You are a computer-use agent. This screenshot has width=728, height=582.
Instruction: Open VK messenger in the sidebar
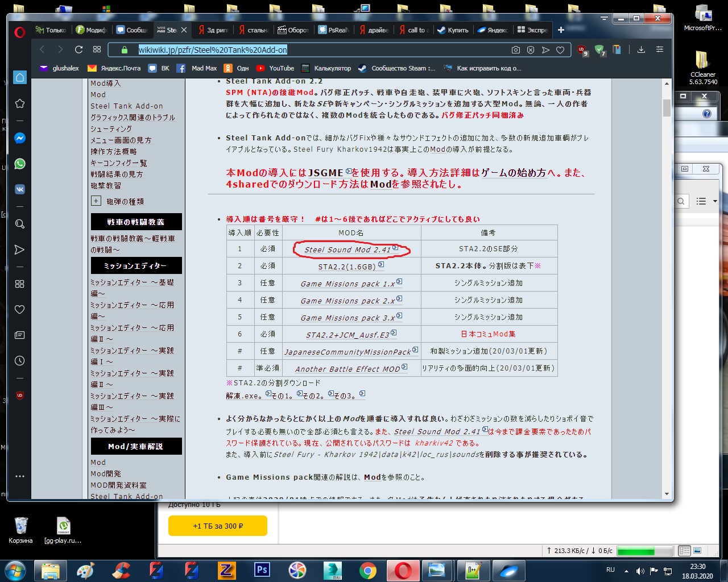coord(20,189)
